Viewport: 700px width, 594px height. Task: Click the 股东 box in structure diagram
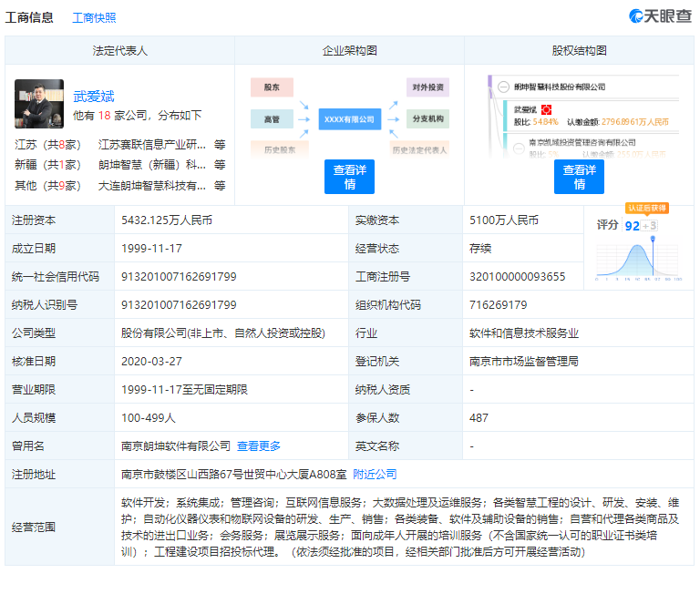pyautogui.click(x=272, y=87)
